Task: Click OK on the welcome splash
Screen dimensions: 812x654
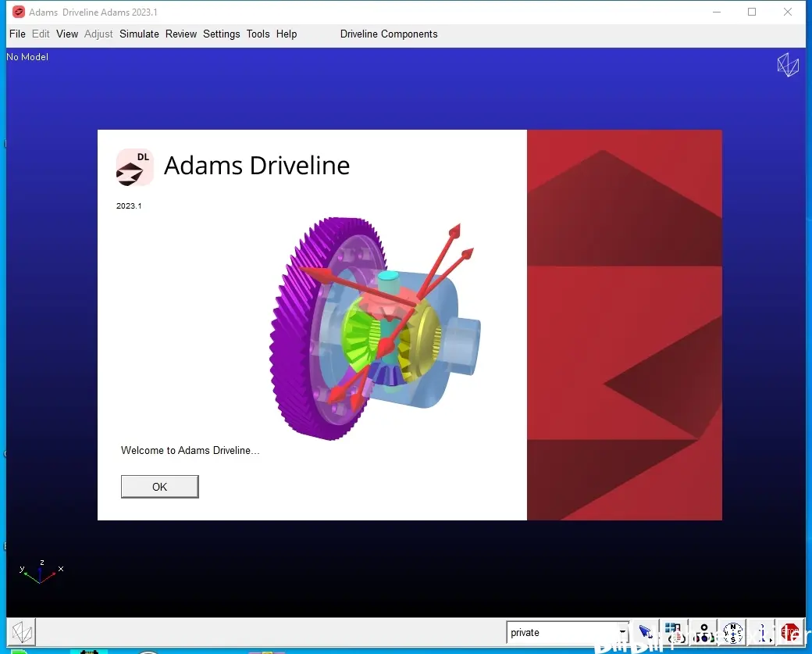Action: [159, 487]
